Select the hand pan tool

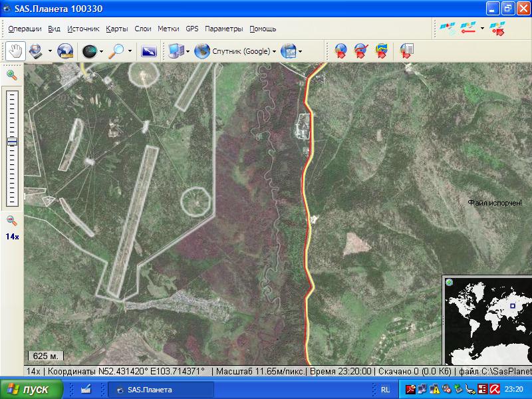(x=15, y=51)
